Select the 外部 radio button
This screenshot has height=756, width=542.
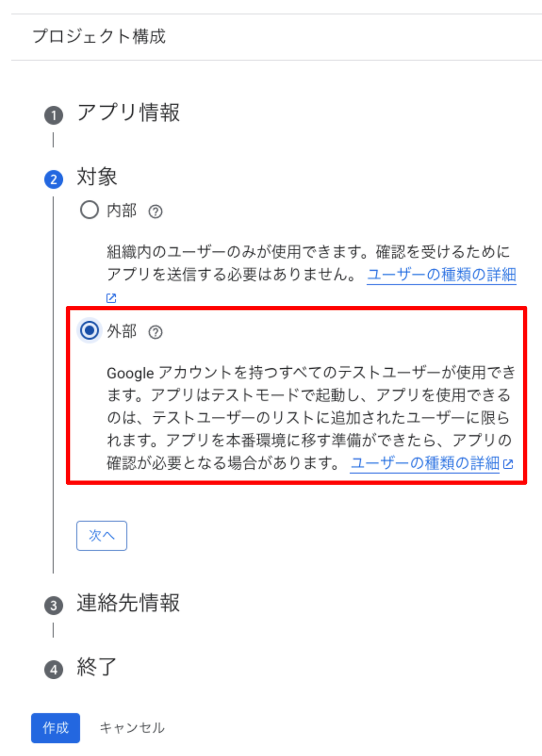pyautogui.click(x=89, y=331)
